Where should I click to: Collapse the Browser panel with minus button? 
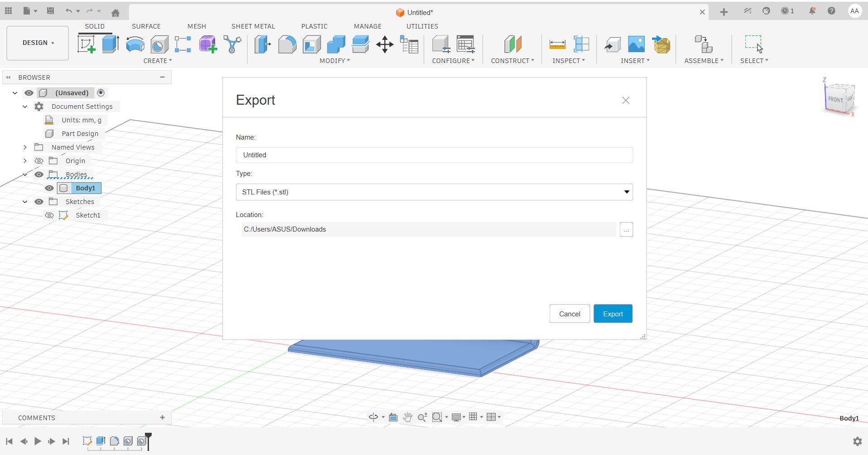(163, 77)
